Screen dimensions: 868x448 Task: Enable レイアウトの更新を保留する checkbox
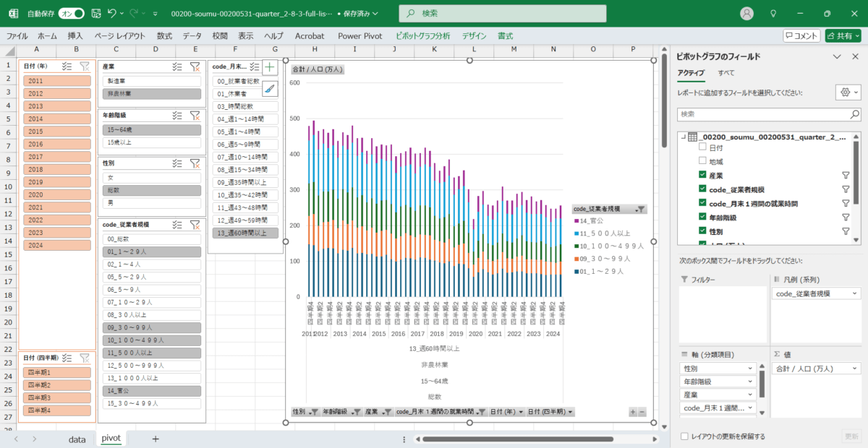pos(684,436)
